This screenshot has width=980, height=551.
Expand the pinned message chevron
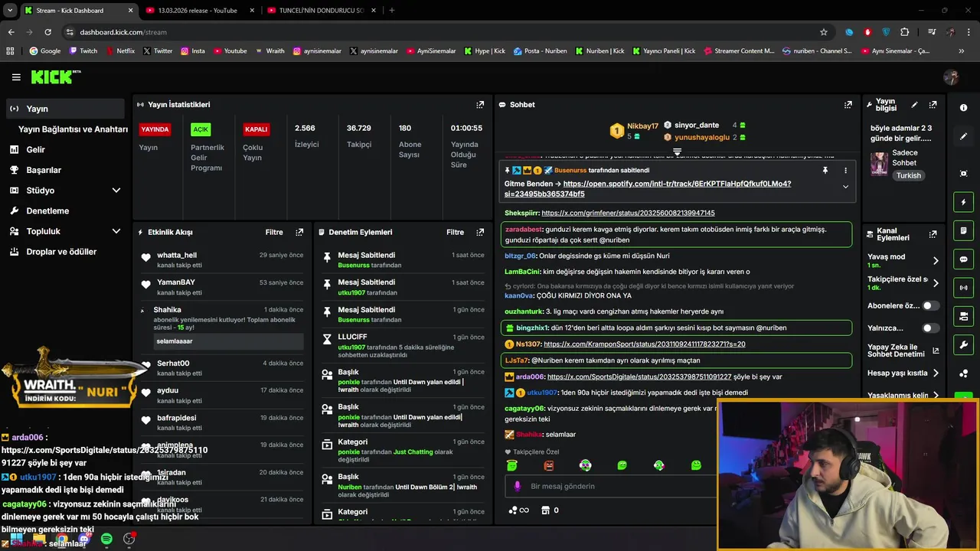[x=845, y=187]
